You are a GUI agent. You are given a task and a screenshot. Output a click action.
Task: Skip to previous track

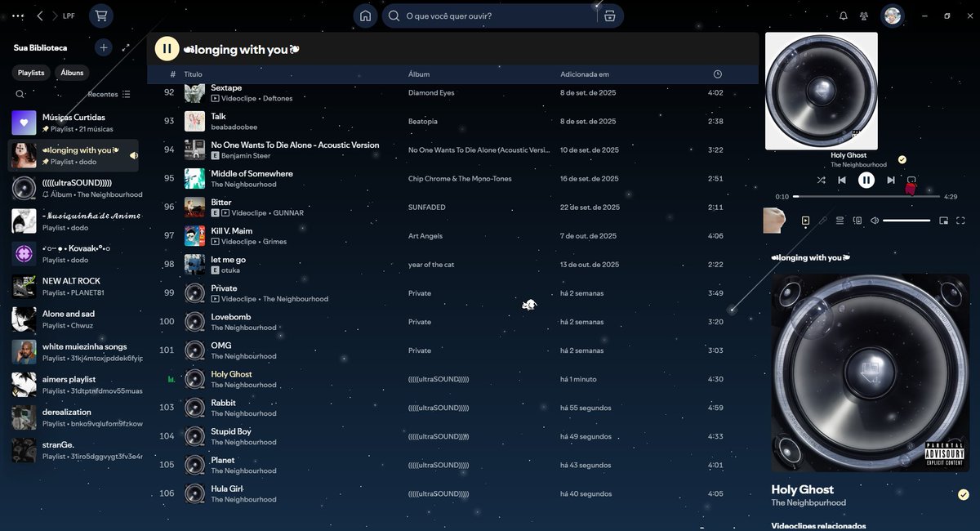pos(842,180)
